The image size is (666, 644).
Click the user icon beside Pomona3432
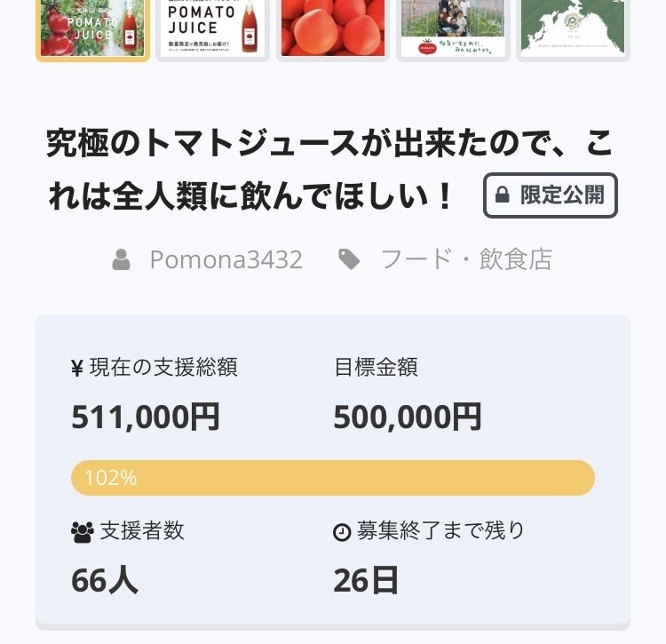122,259
